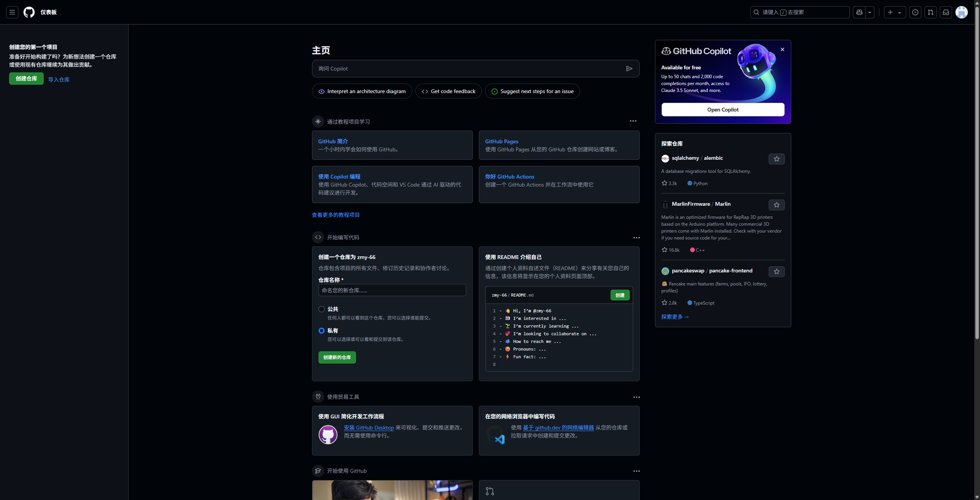The image size is (980, 500).
Task: Open the issues icon in header
Action: pyautogui.click(x=915, y=12)
